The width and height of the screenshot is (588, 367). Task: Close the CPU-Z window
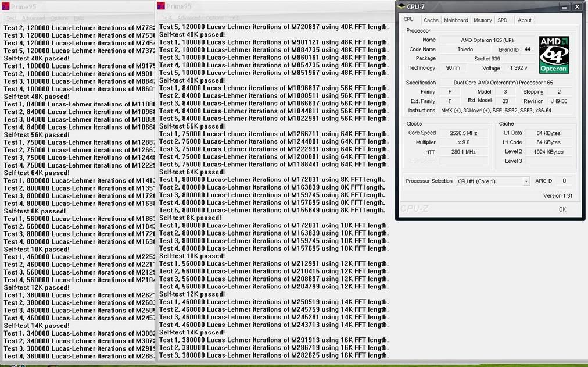tap(577, 7)
